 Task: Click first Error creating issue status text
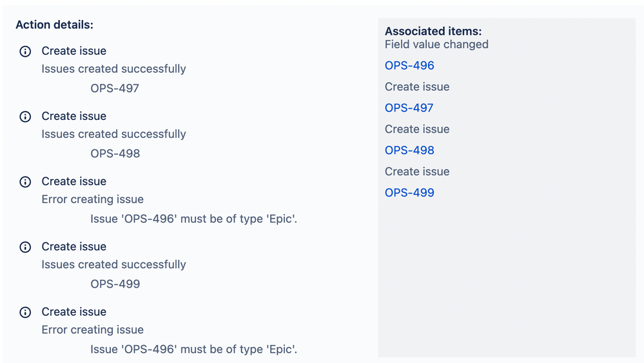92,200
